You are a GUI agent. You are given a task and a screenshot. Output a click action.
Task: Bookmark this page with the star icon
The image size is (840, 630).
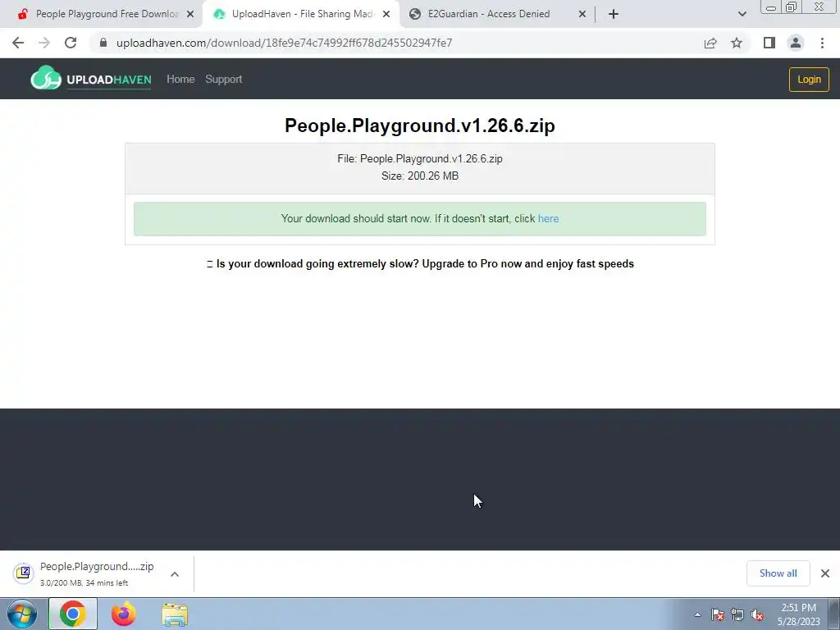(737, 43)
